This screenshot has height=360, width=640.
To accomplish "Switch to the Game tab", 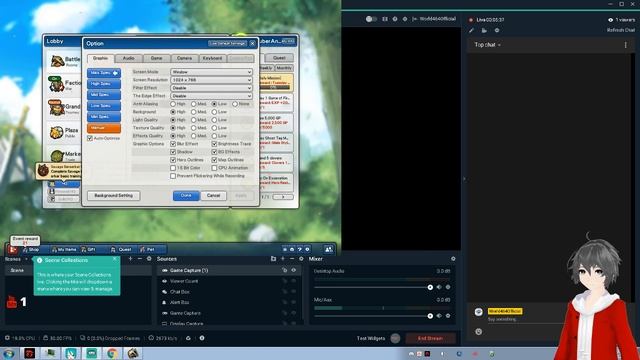I will [x=156, y=58].
